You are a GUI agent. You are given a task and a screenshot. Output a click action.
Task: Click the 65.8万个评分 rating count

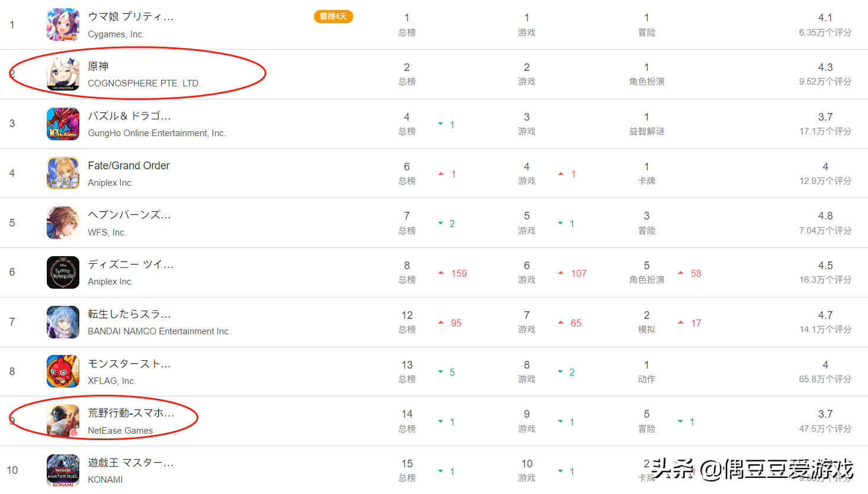[x=825, y=379]
